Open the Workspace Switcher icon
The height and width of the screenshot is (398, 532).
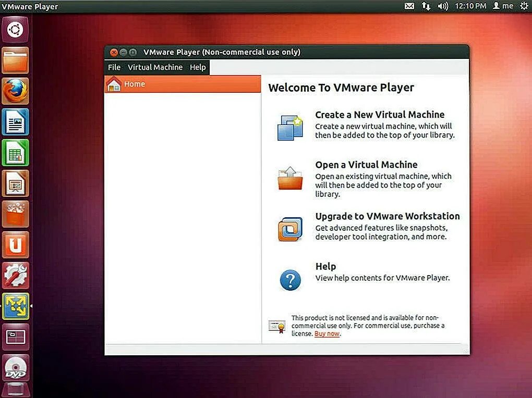tap(15, 337)
